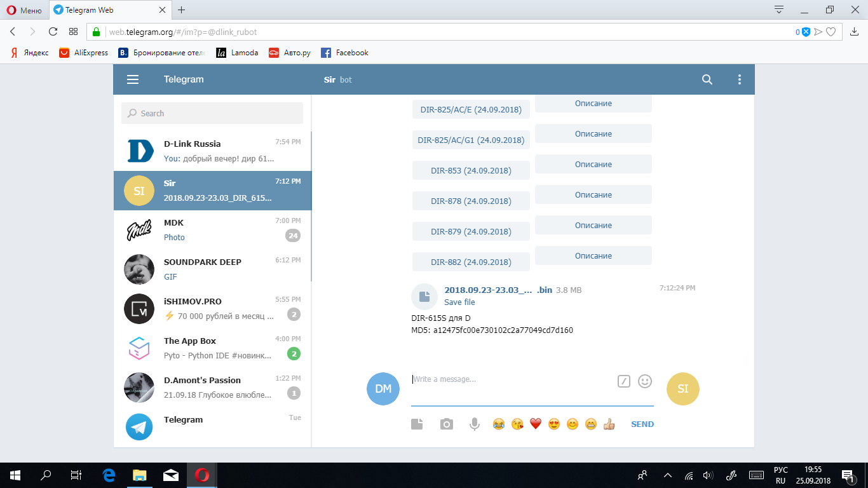
Task: Open the Windows Start menu
Action: pyautogui.click(x=15, y=475)
